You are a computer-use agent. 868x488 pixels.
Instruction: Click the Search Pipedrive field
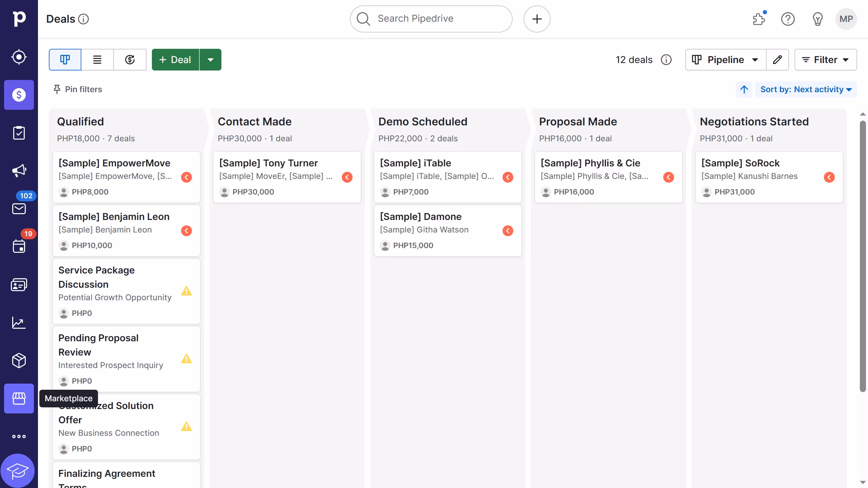[430, 19]
